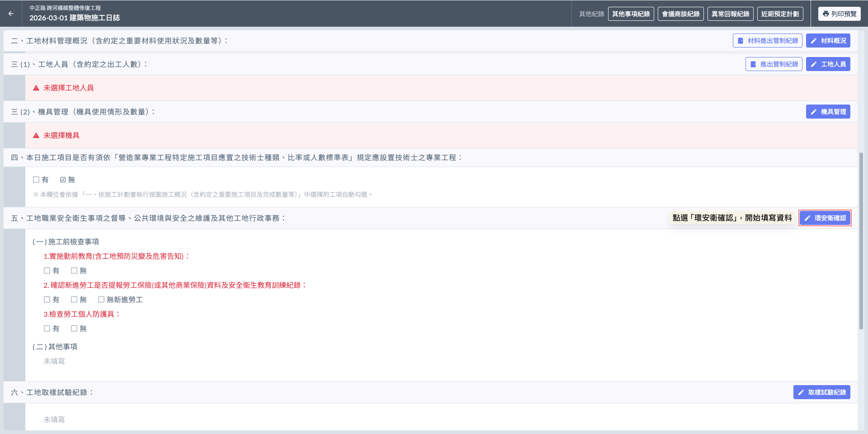
Task: Toggle the checked 無 box in section four
Action: (63, 180)
